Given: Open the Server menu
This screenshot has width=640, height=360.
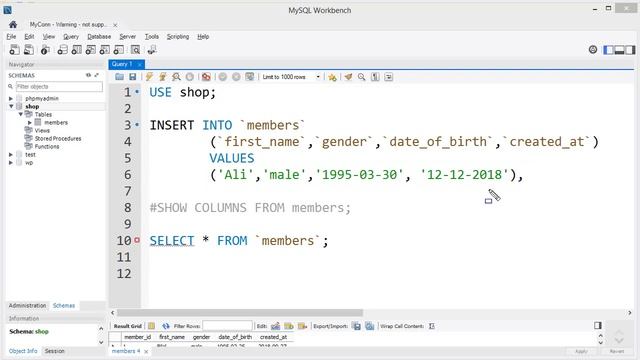Looking at the screenshot, I should (x=127, y=36).
